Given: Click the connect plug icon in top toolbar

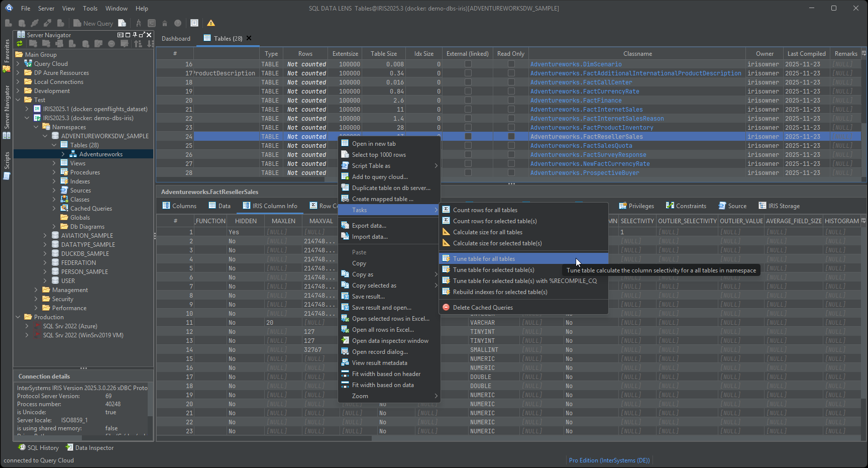Looking at the screenshot, I should click(35, 23).
